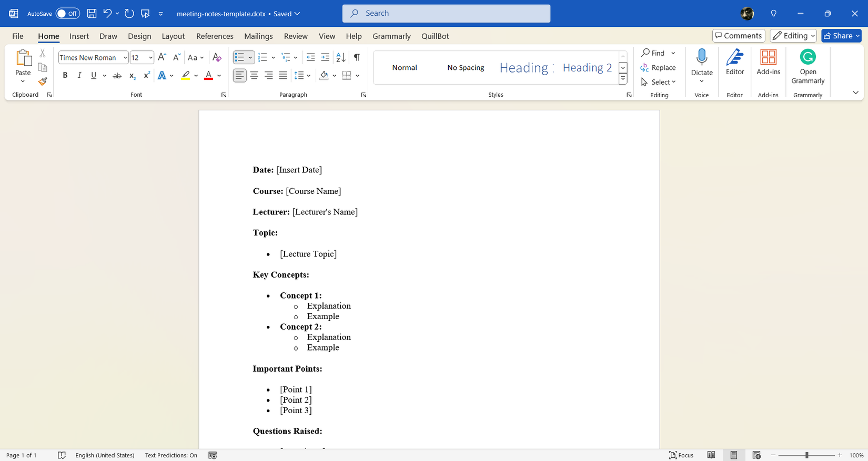
Task: Open the Layout ribbon tab
Action: tap(173, 36)
